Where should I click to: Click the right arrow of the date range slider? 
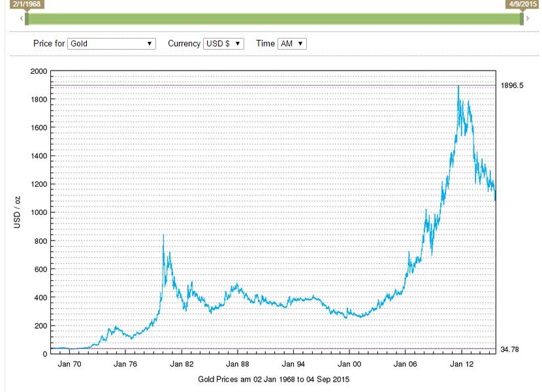coord(528,19)
